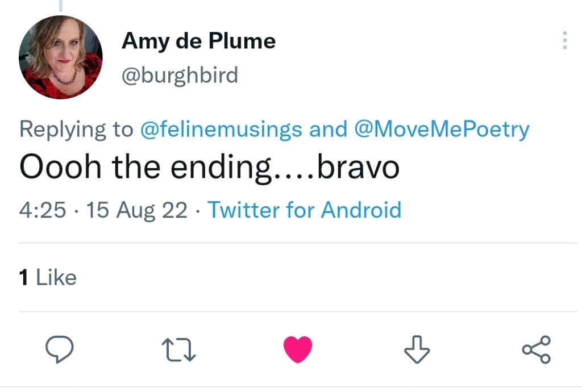582x392 pixels.
Task: Select the "Twitter for Android" source link
Action: pyautogui.click(x=304, y=210)
